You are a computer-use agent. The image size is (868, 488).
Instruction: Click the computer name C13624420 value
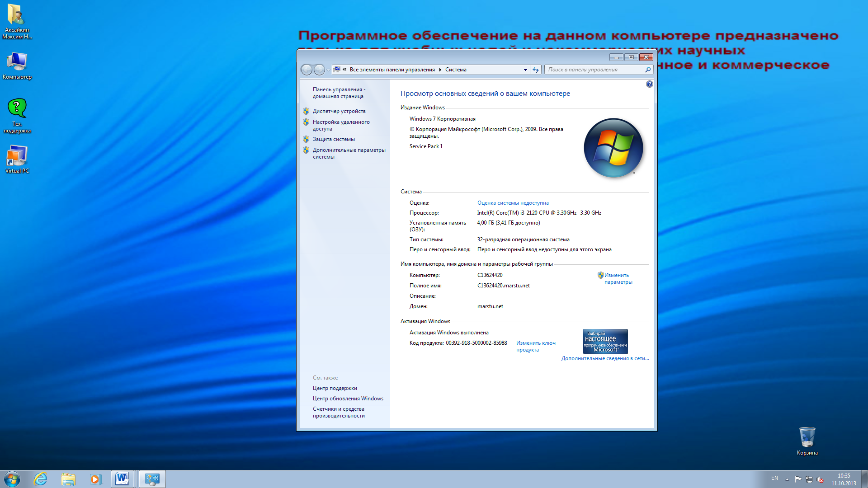[490, 275]
